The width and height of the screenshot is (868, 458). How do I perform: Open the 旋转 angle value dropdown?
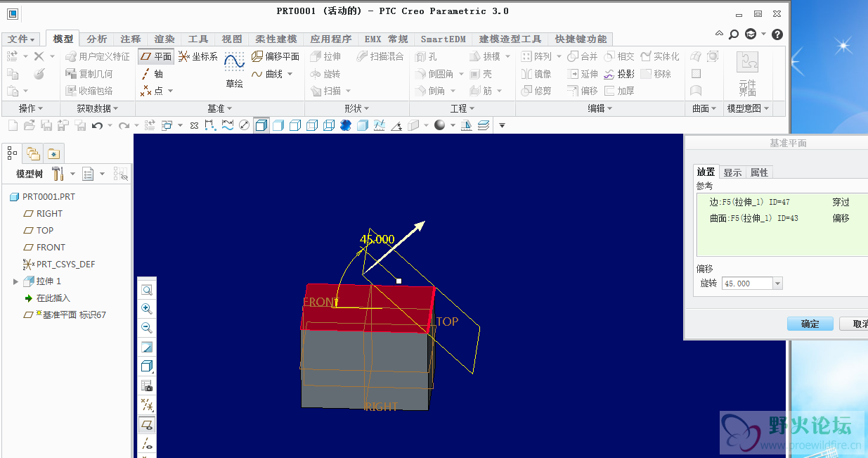click(777, 284)
